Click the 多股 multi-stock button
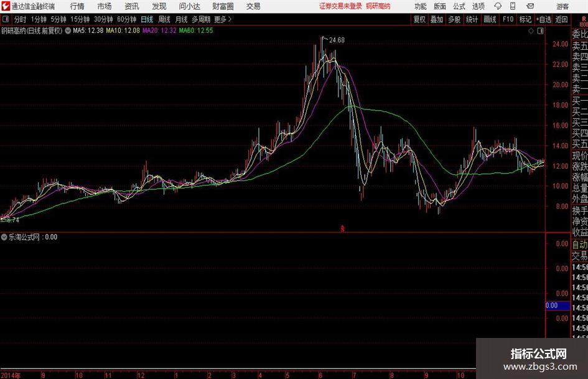 click(x=454, y=19)
